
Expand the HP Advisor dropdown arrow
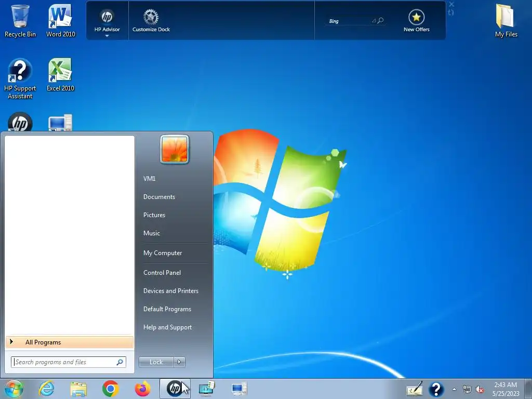click(107, 36)
